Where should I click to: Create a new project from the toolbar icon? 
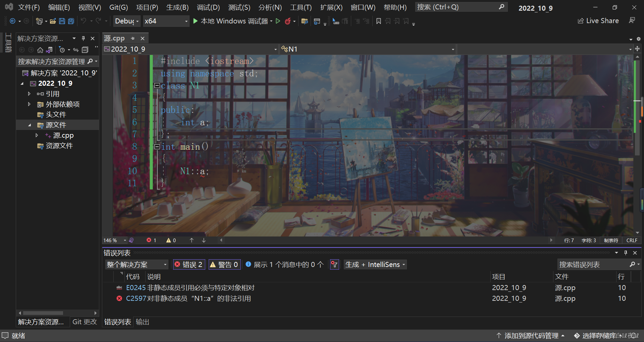pos(39,21)
